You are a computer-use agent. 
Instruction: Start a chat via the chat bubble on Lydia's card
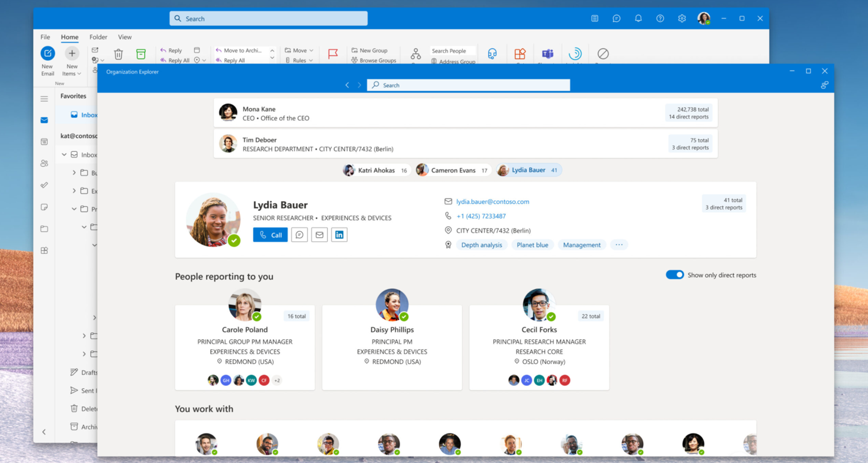[300, 235]
